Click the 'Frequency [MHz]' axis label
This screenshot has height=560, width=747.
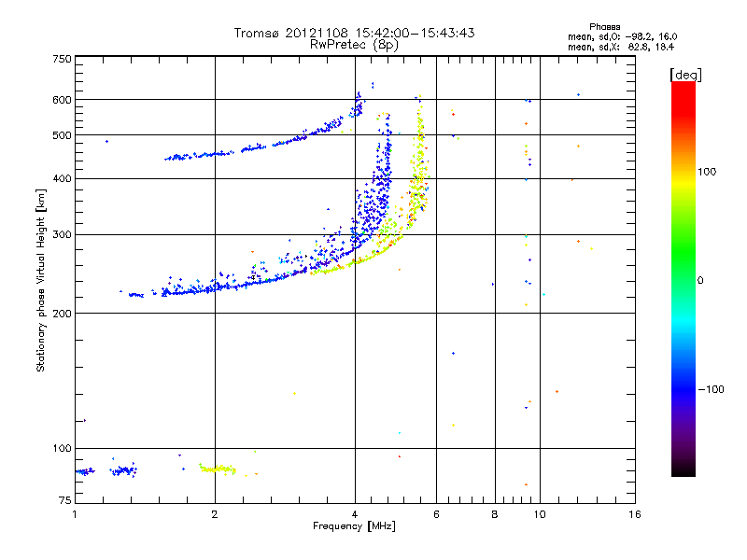(354, 526)
